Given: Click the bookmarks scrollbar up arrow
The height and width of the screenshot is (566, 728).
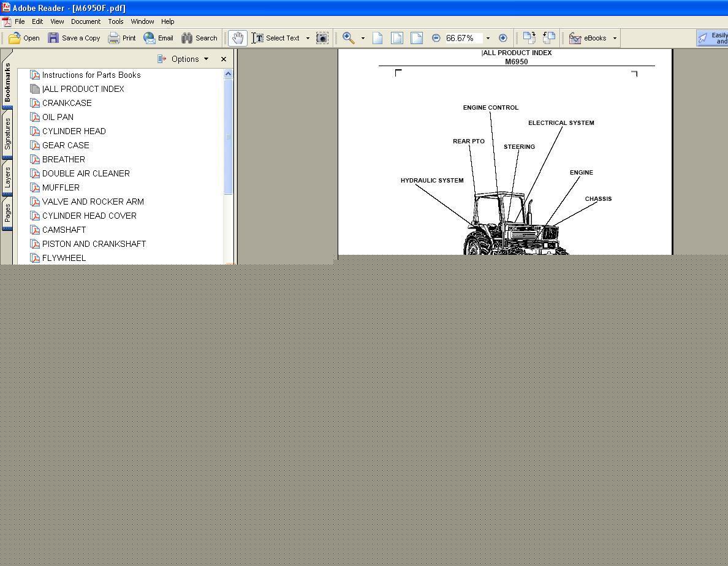Looking at the screenshot, I should tap(228, 74).
